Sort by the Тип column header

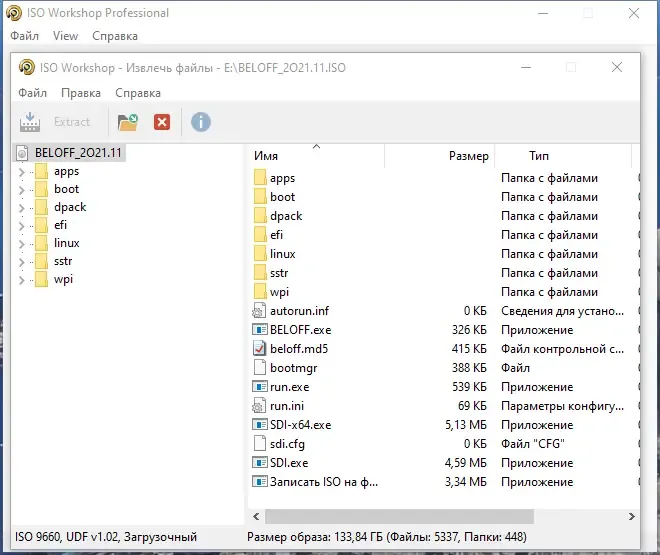563,156
